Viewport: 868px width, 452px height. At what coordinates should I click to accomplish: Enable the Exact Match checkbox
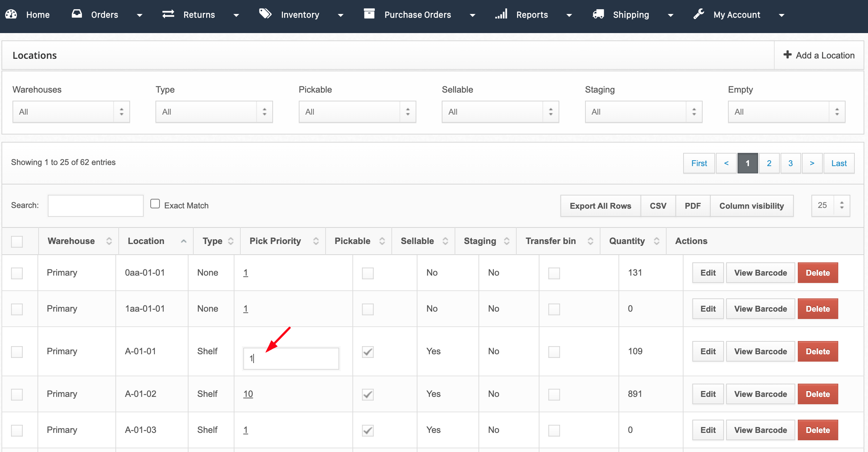155,204
